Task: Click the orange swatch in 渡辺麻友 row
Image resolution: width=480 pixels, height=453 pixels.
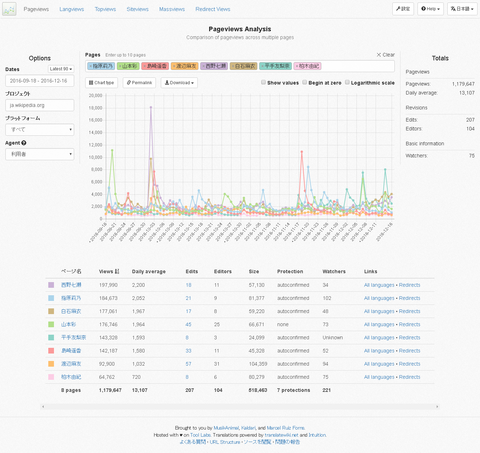Action: click(51, 364)
